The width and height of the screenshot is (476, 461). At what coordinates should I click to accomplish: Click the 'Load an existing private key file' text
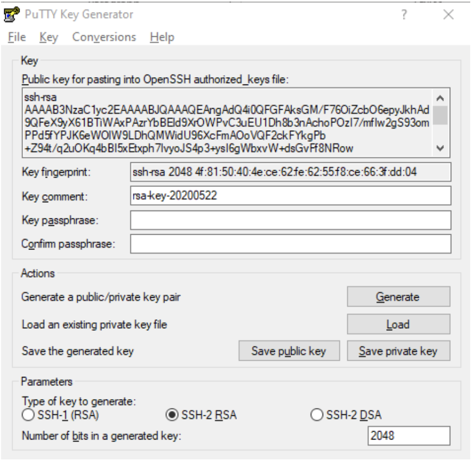[x=95, y=324]
